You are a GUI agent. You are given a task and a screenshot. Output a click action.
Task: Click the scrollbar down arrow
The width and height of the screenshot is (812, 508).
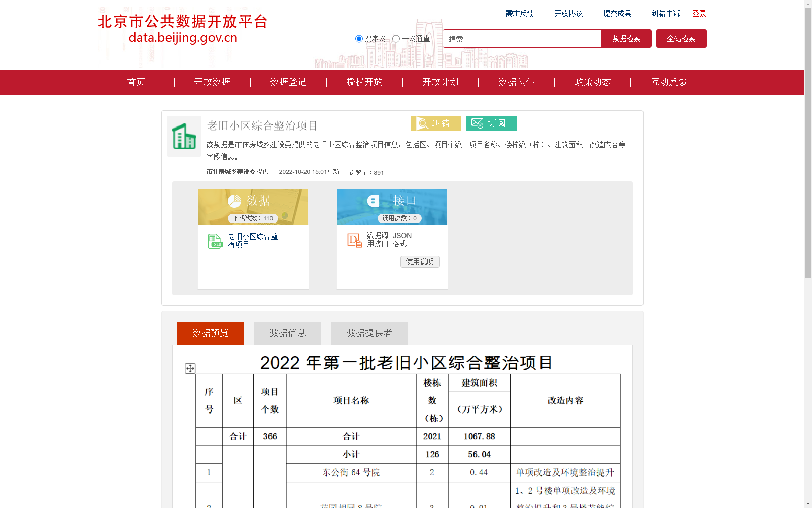pyautogui.click(x=808, y=504)
